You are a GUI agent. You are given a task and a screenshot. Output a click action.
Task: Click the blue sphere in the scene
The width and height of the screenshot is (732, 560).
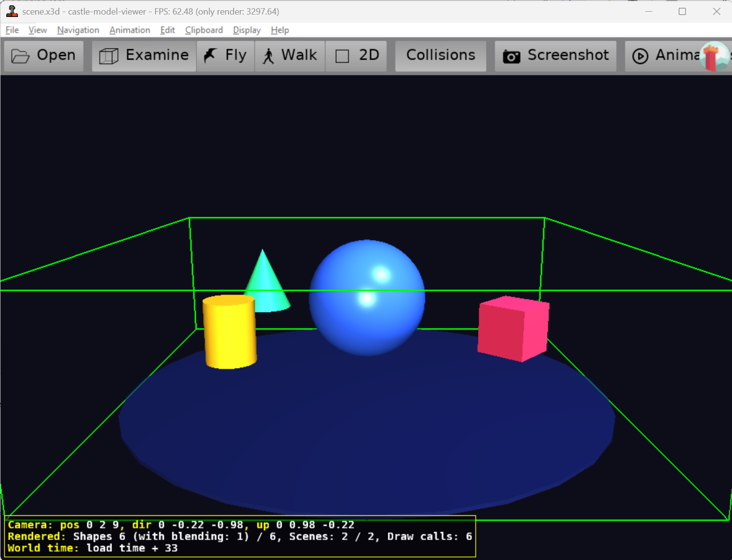pos(366,298)
